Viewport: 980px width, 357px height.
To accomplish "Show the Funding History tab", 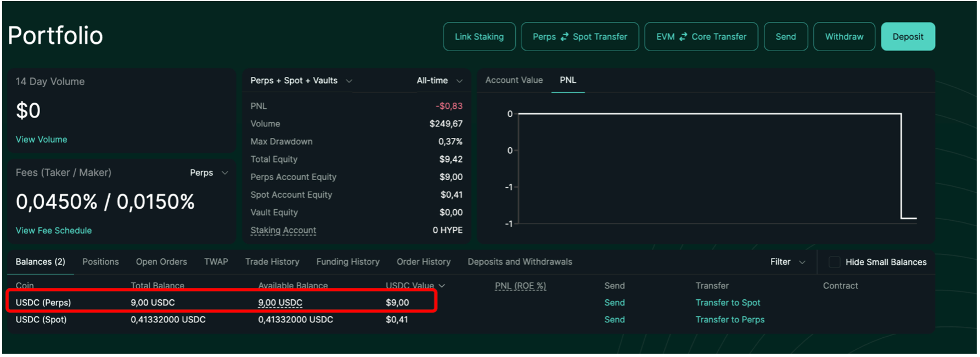I will (x=348, y=262).
